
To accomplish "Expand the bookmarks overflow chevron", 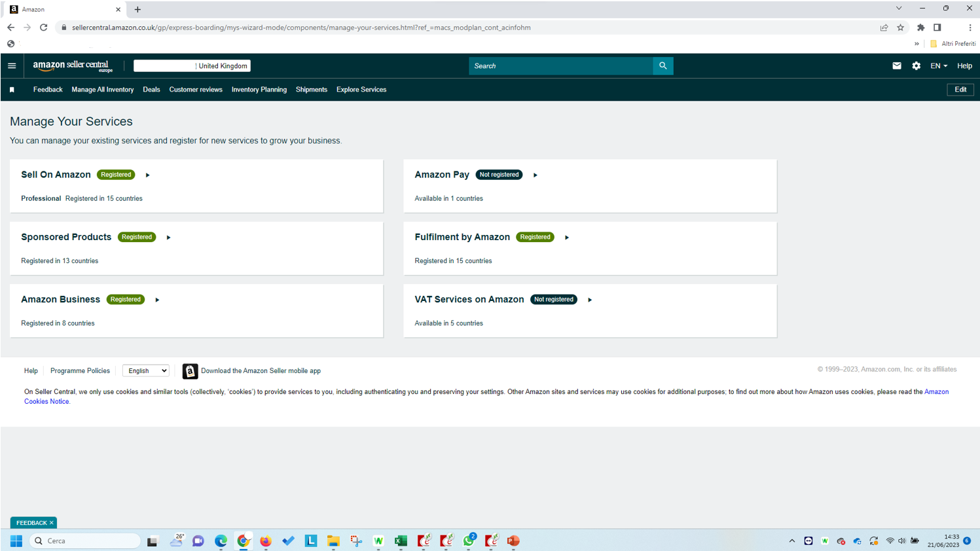I will coord(916,44).
